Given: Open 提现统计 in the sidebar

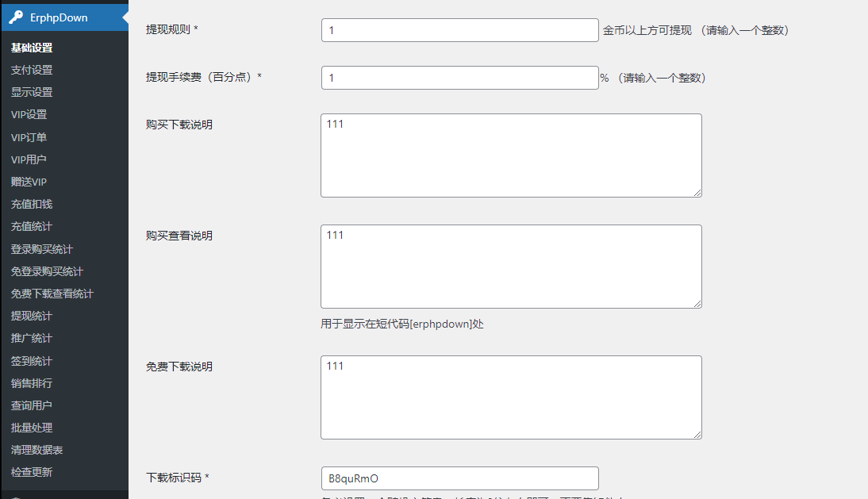Looking at the screenshot, I should click(x=32, y=316).
